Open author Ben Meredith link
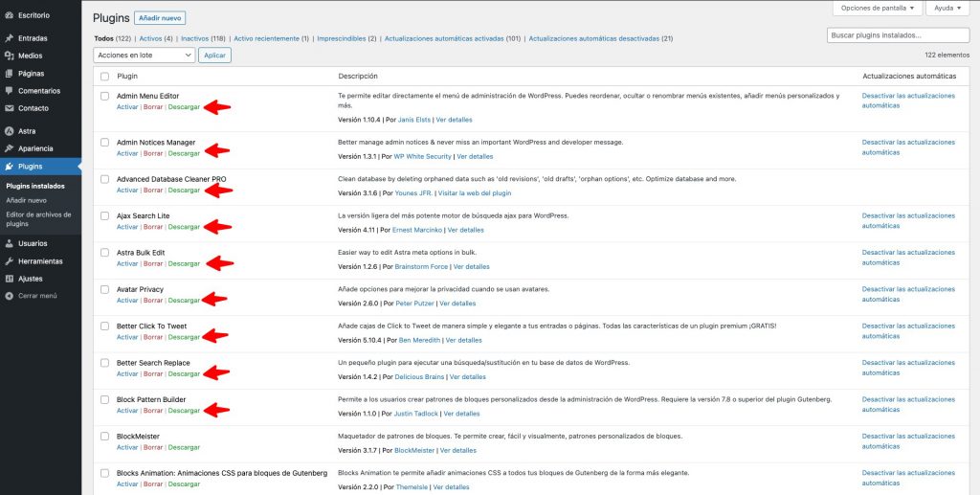 pyautogui.click(x=419, y=341)
